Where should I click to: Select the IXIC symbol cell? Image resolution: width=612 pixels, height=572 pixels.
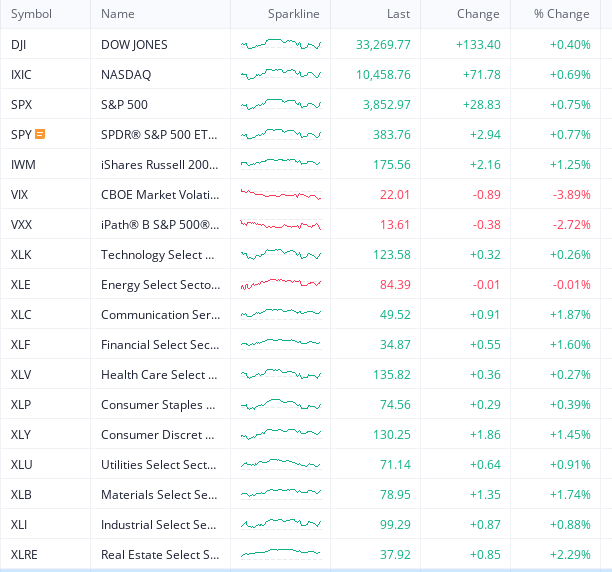click(21, 75)
